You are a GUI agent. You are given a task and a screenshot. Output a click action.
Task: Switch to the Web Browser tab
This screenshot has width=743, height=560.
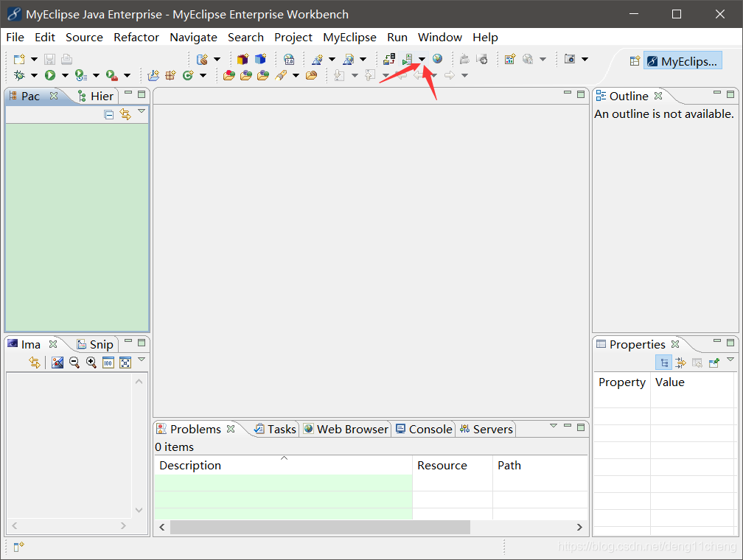[x=346, y=430]
